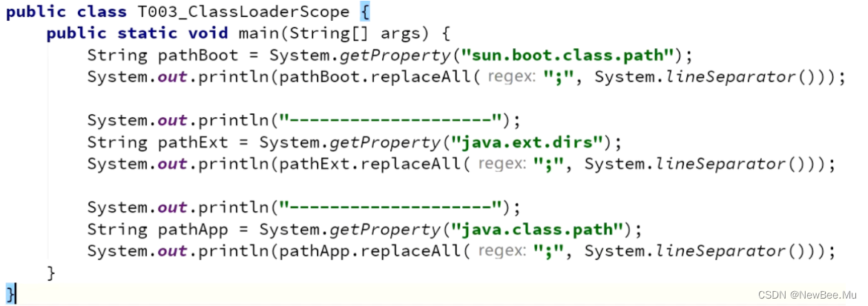The height and width of the screenshot is (306, 868).
Task: Click the final closing brace of class
Action: point(10,293)
